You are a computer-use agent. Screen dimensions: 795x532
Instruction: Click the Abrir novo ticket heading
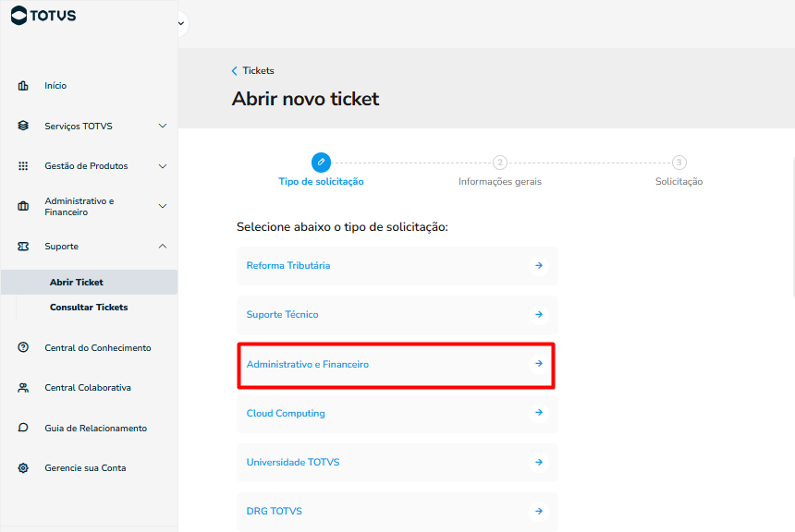(305, 99)
